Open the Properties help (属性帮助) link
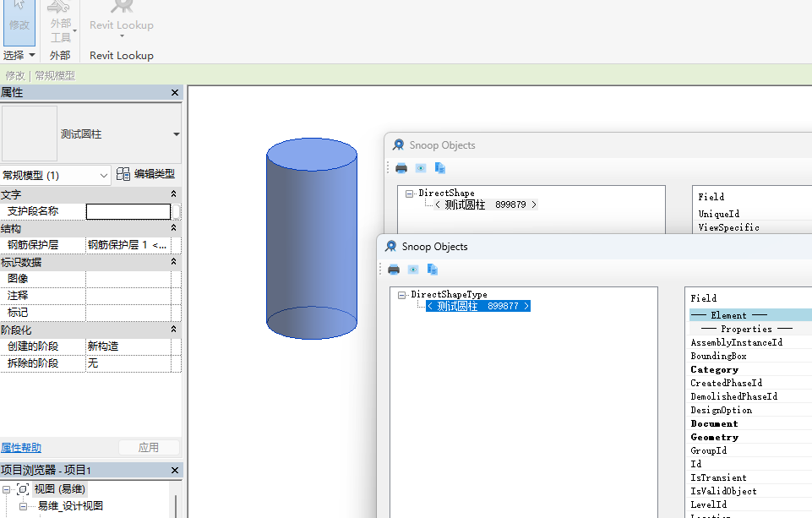812x518 pixels. pyautogui.click(x=21, y=448)
